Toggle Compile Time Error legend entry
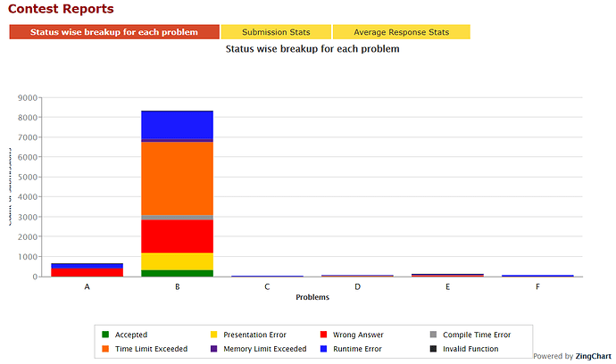 [x=470, y=335]
